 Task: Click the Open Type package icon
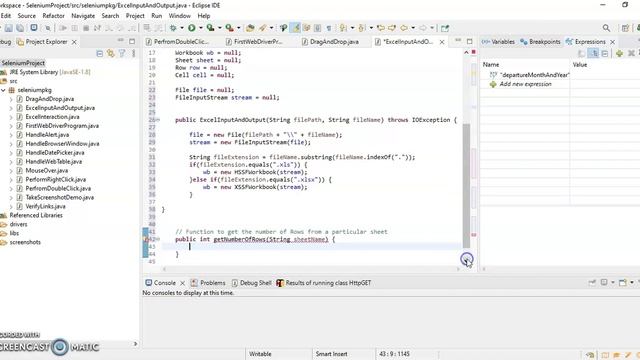tap(250, 28)
